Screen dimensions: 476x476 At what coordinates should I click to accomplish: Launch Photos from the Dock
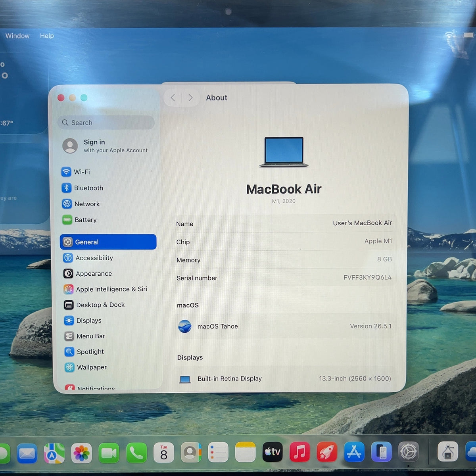pyautogui.click(x=82, y=453)
